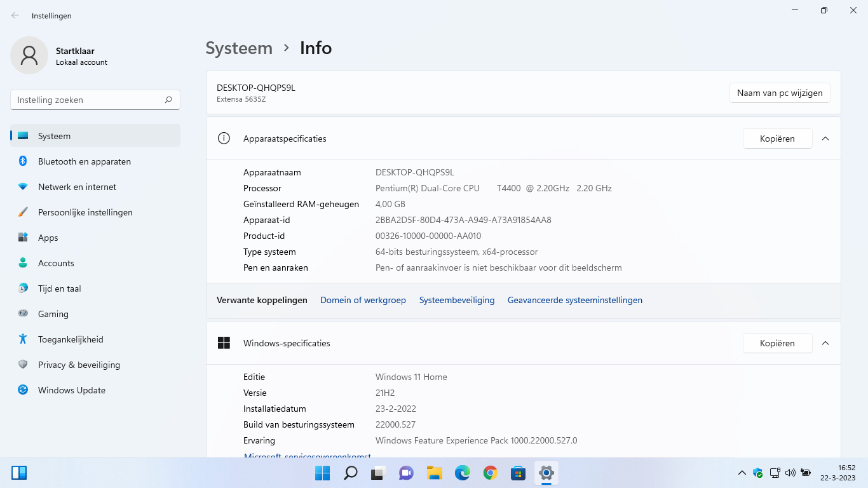Click the Extensa 5635Z model text

click(x=241, y=99)
